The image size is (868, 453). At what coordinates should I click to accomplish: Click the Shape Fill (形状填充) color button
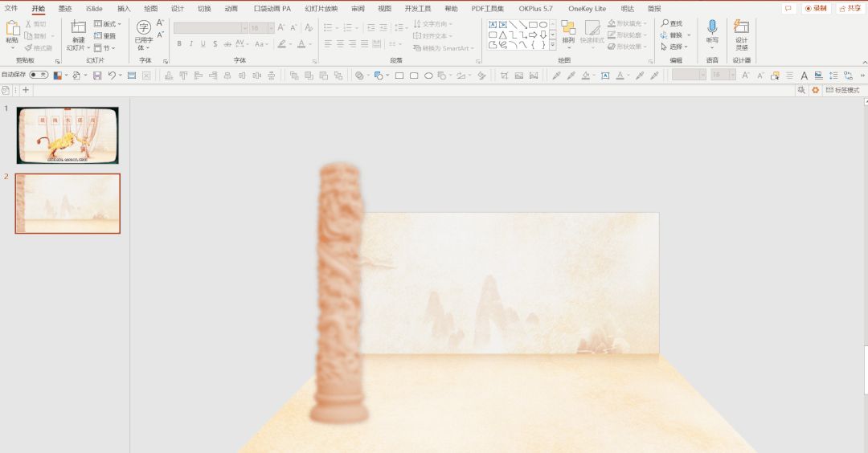pos(626,23)
